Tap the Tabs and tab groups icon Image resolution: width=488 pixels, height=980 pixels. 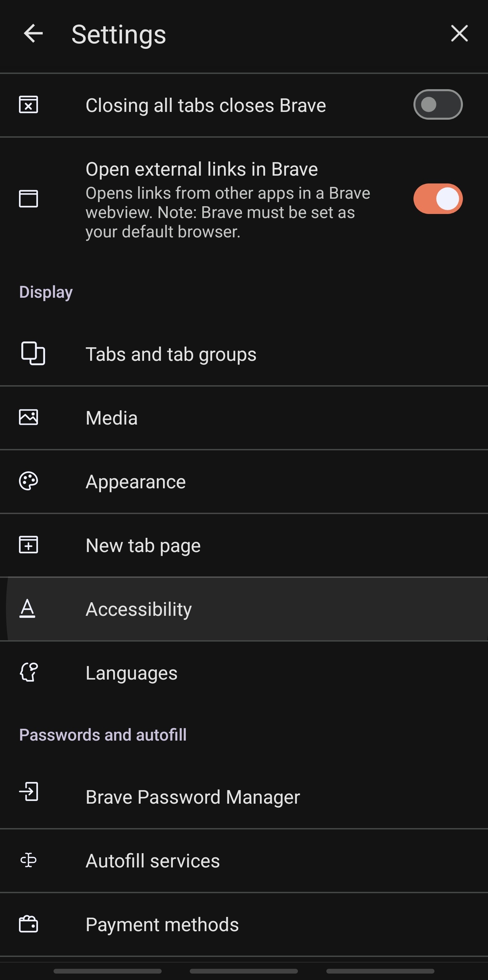[x=33, y=353]
